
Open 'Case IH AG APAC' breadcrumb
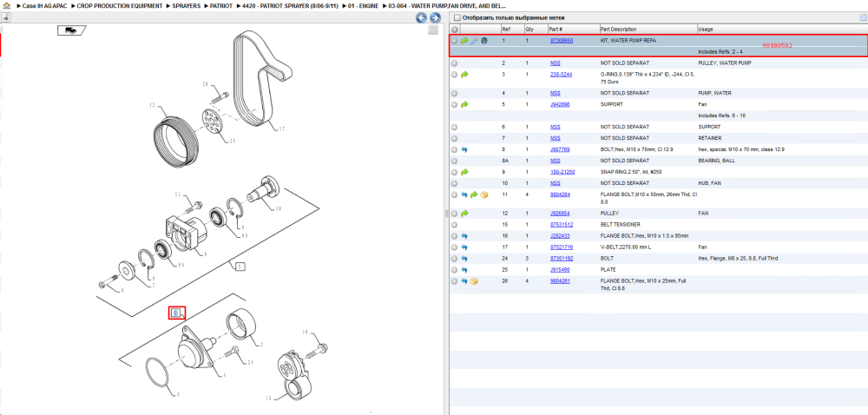point(44,5)
